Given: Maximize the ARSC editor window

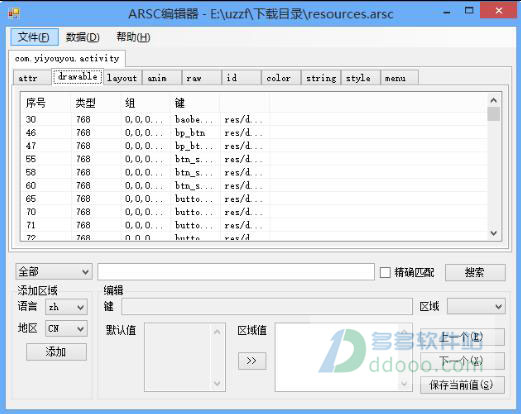Looking at the screenshot, I should (469, 11).
